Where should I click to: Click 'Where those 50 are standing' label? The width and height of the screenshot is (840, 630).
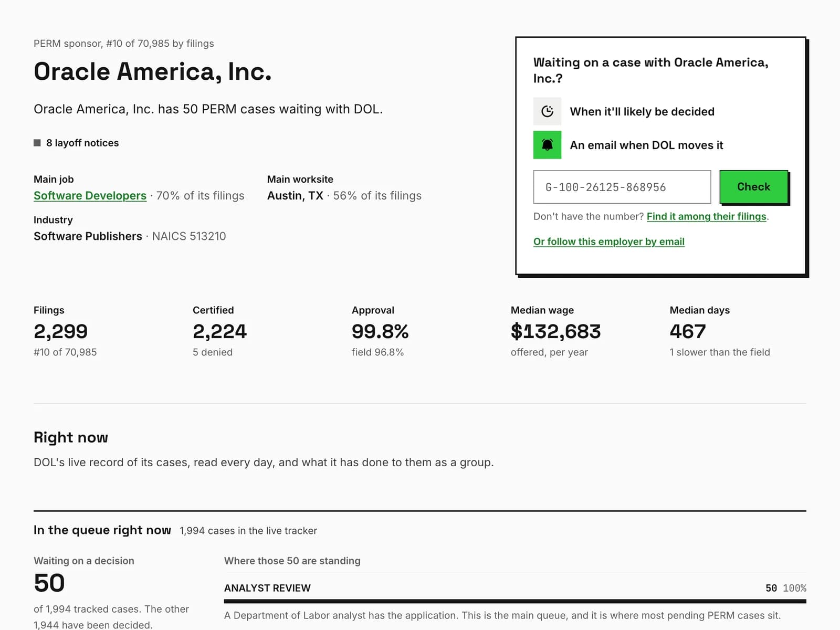click(x=292, y=561)
